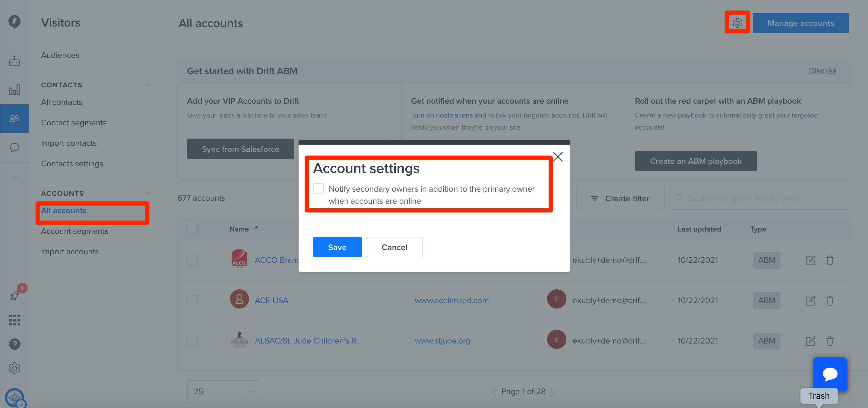This screenshot has height=408, width=868.
Task: Open the Drift logo home icon
Action: click(14, 22)
